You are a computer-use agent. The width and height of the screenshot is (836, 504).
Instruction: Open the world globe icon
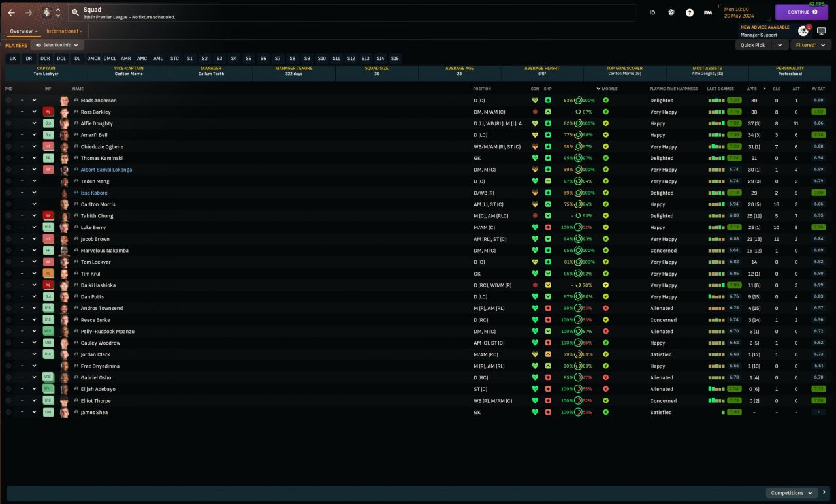coord(671,12)
